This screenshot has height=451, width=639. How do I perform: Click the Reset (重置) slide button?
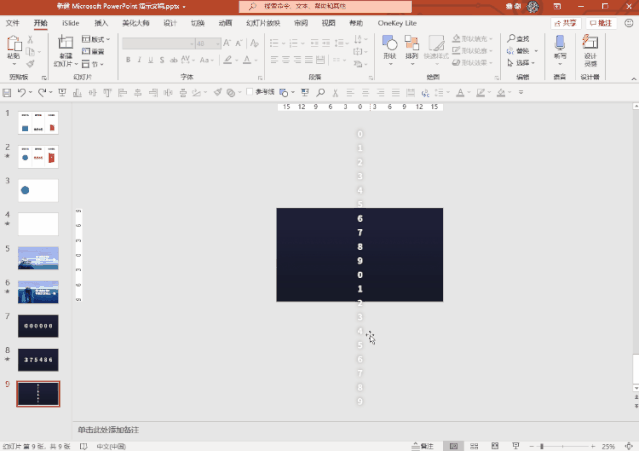[x=93, y=51]
